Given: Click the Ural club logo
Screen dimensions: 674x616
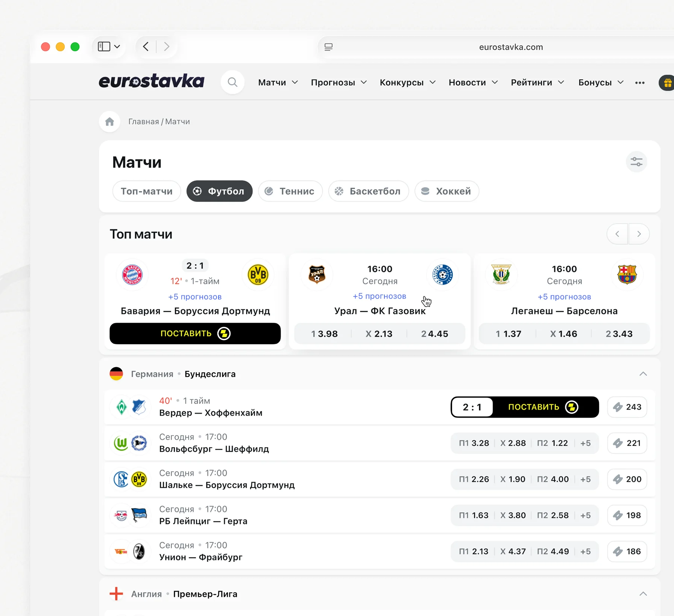Looking at the screenshot, I should pyautogui.click(x=317, y=275).
